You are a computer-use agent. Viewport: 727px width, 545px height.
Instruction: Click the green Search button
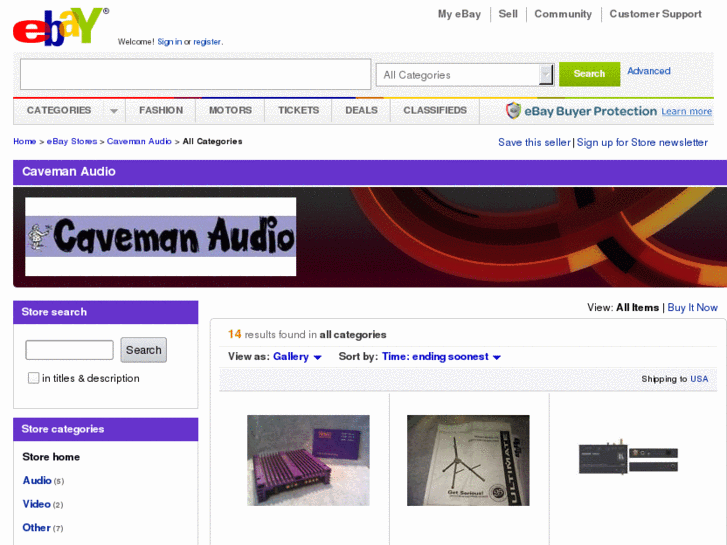[589, 74]
